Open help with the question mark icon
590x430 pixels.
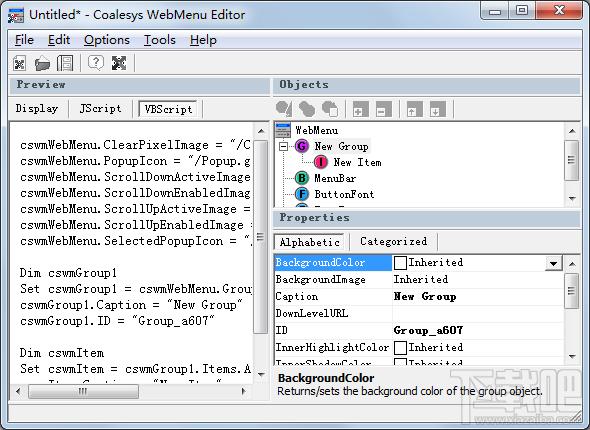point(96,63)
